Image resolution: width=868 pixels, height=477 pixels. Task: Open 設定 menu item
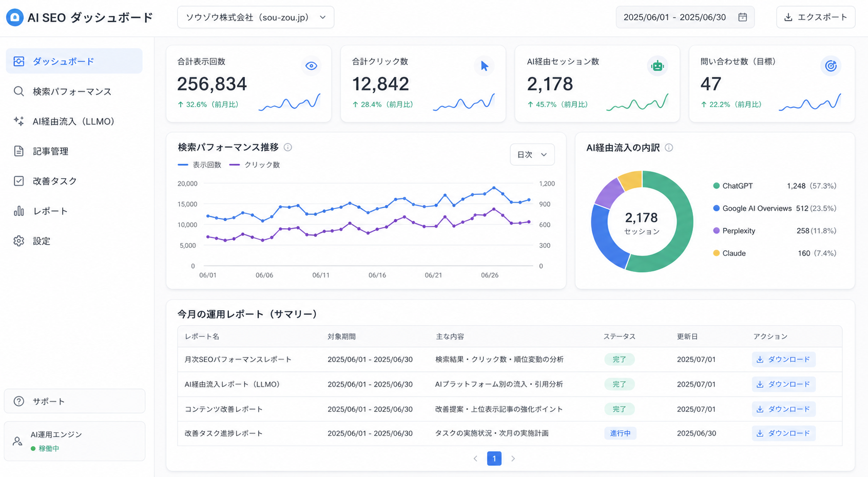74,241
